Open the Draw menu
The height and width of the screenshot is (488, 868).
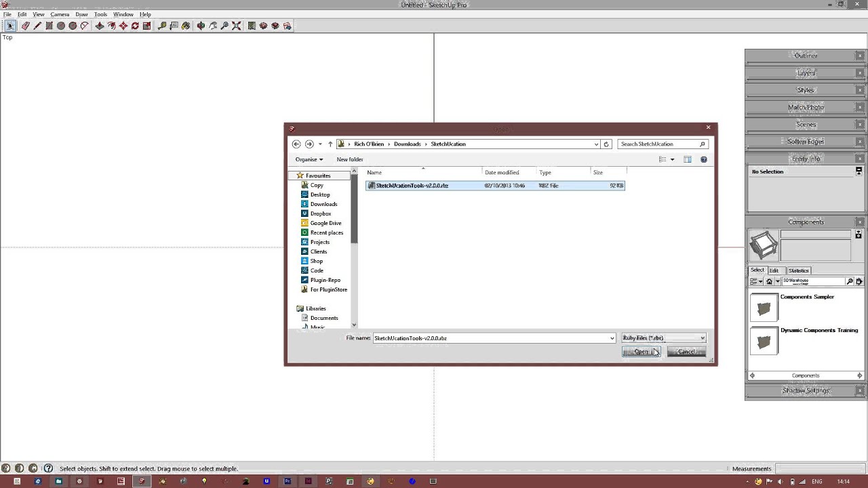point(81,14)
